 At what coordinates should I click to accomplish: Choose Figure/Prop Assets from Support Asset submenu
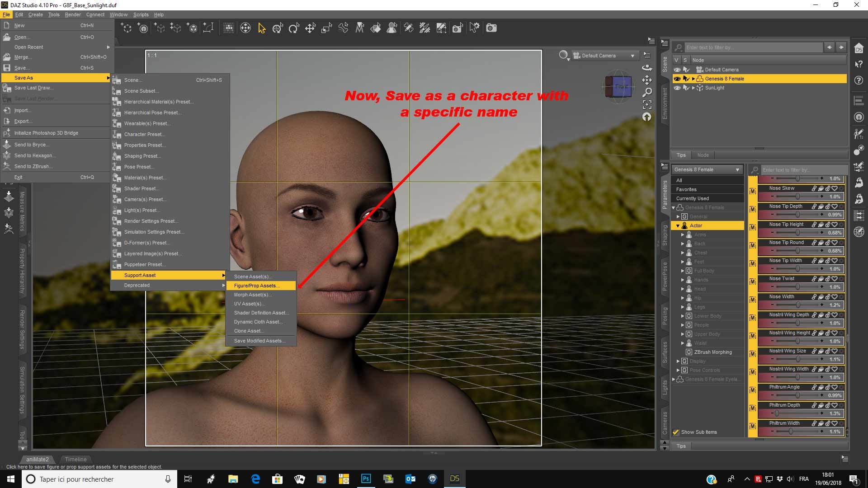coord(256,286)
